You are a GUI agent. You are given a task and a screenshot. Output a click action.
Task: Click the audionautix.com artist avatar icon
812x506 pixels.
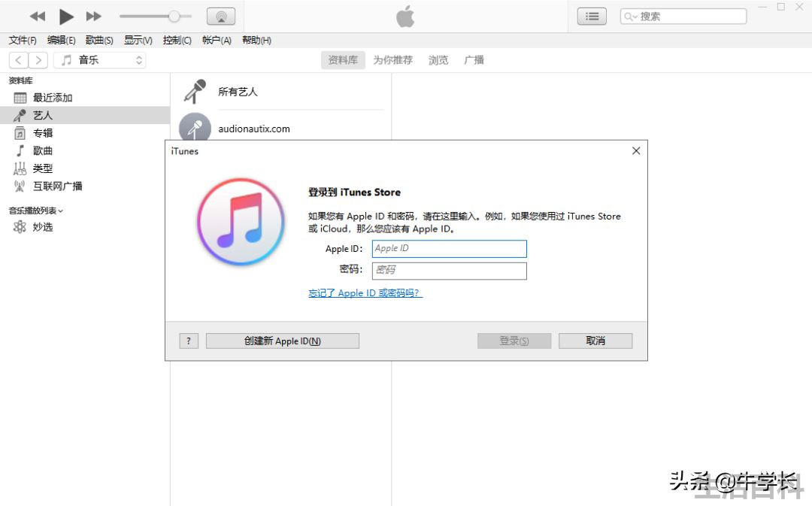[x=195, y=127]
